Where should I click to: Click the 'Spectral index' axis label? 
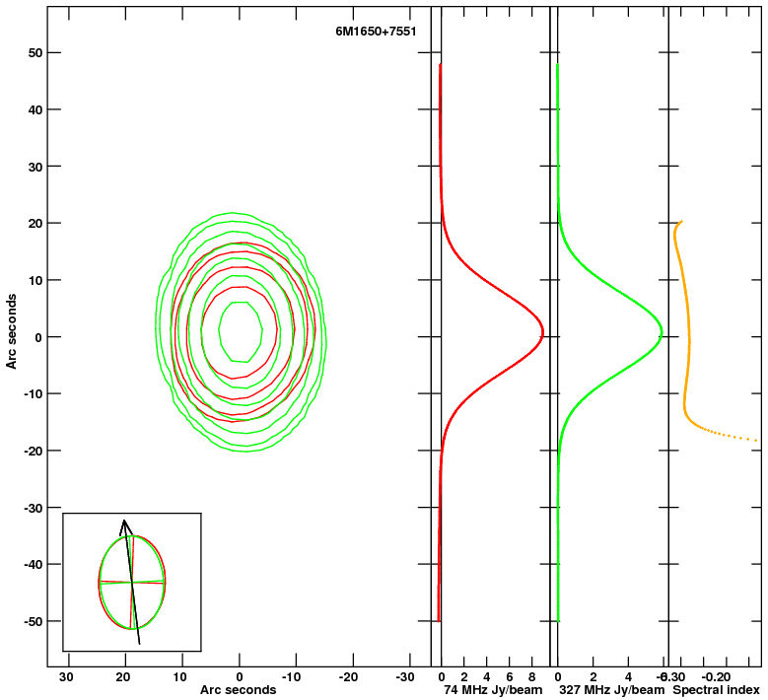(x=716, y=690)
